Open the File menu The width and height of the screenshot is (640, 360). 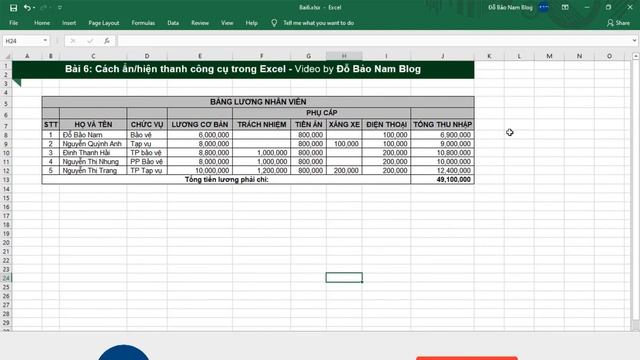(x=13, y=23)
